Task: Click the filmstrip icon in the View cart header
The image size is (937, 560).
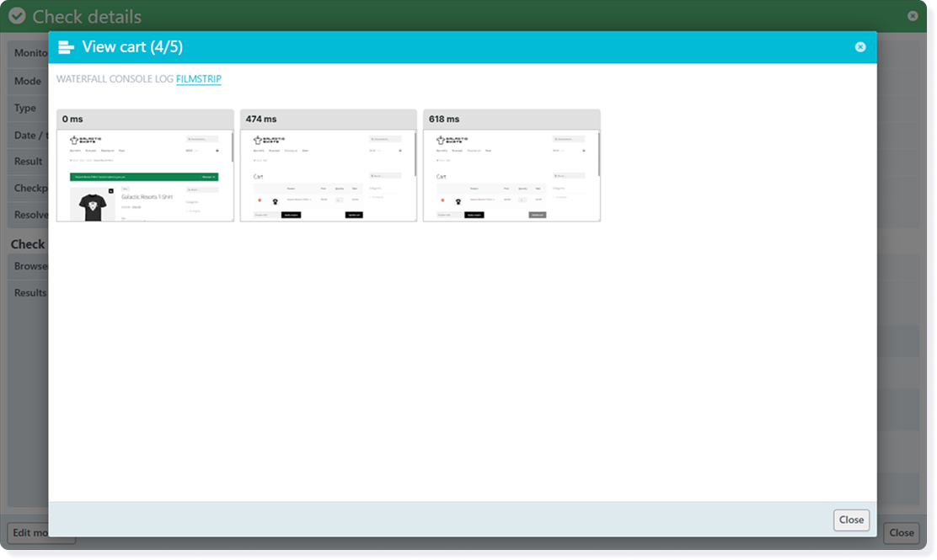Action: click(x=66, y=46)
